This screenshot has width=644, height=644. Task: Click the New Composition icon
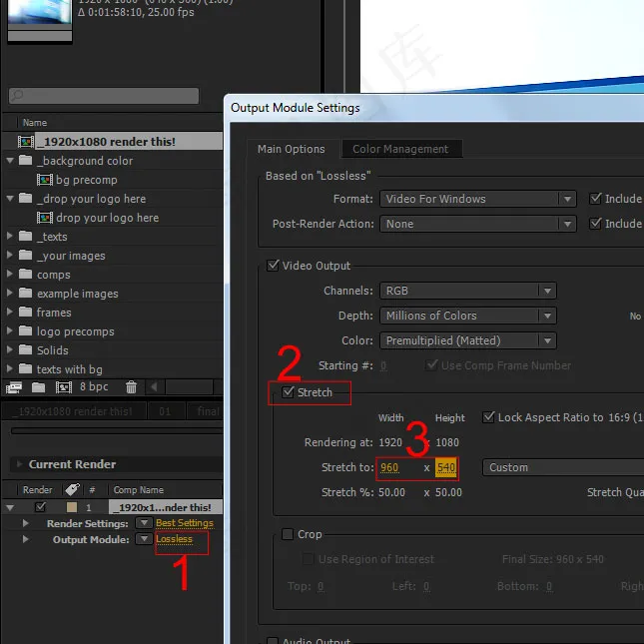pyautogui.click(x=63, y=386)
